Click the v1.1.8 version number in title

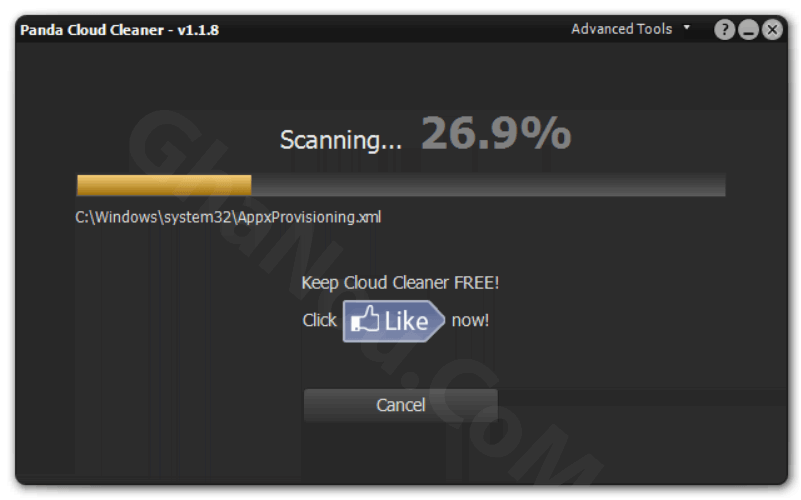pyautogui.click(x=198, y=30)
